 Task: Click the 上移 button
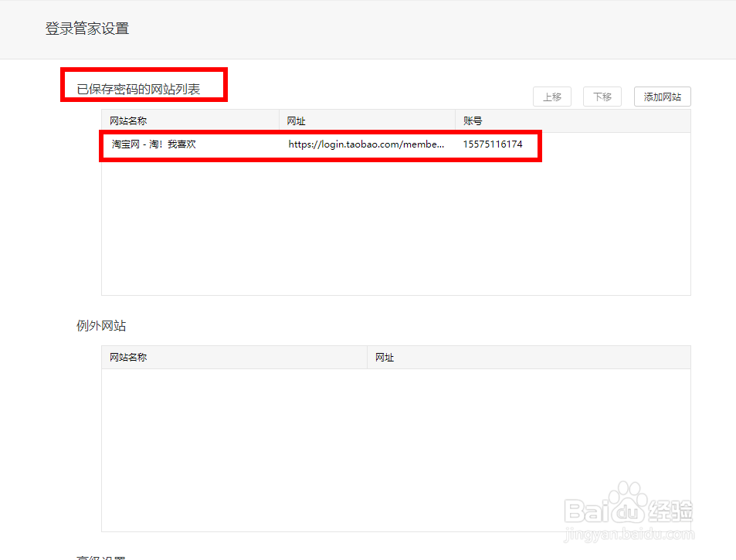tap(552, 97)
